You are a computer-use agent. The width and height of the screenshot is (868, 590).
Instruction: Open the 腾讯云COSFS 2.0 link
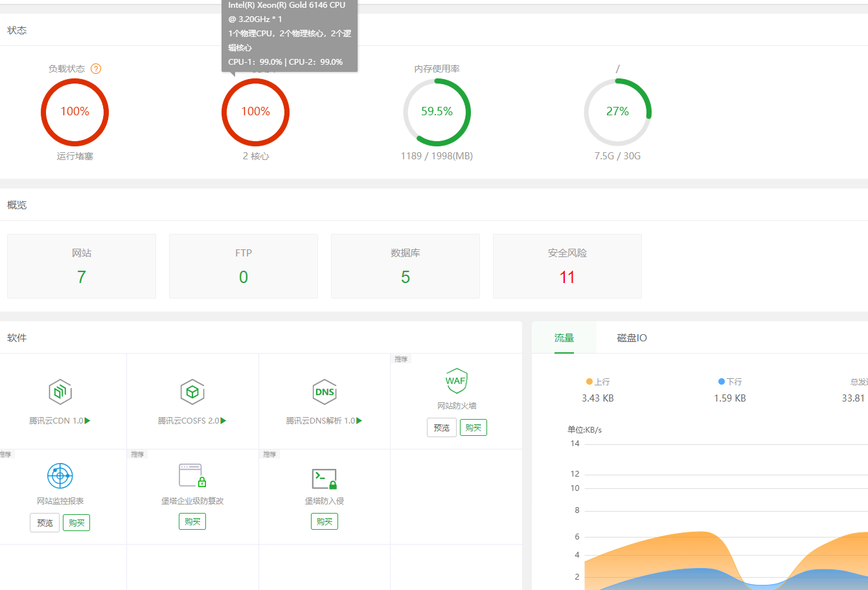188,421
